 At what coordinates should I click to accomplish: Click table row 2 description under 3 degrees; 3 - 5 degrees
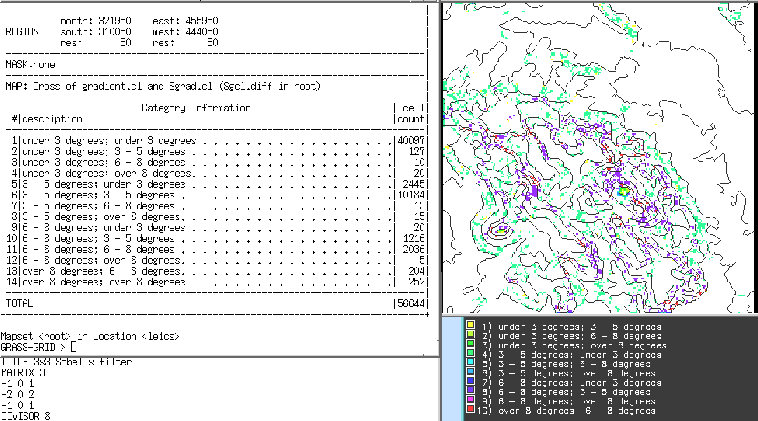(103, 152)
